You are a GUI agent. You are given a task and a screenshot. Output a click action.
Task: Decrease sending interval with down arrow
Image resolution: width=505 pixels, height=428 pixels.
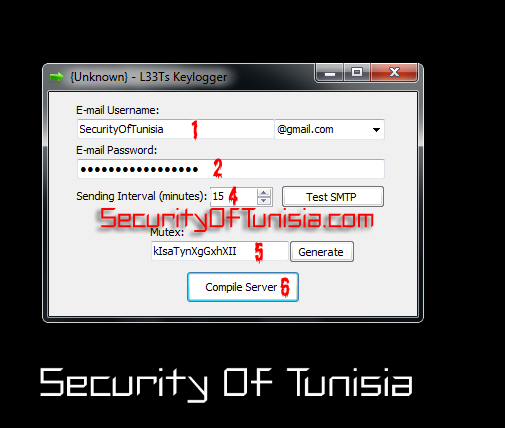[264, 200]
